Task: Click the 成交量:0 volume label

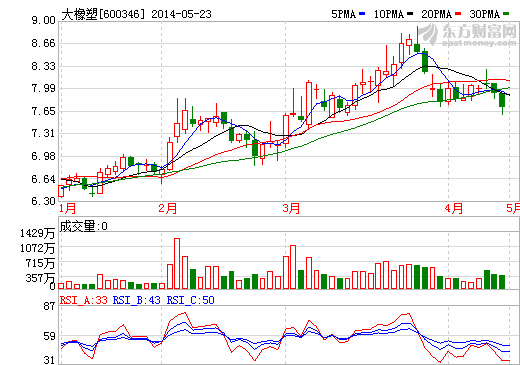Action: point(84,226)
